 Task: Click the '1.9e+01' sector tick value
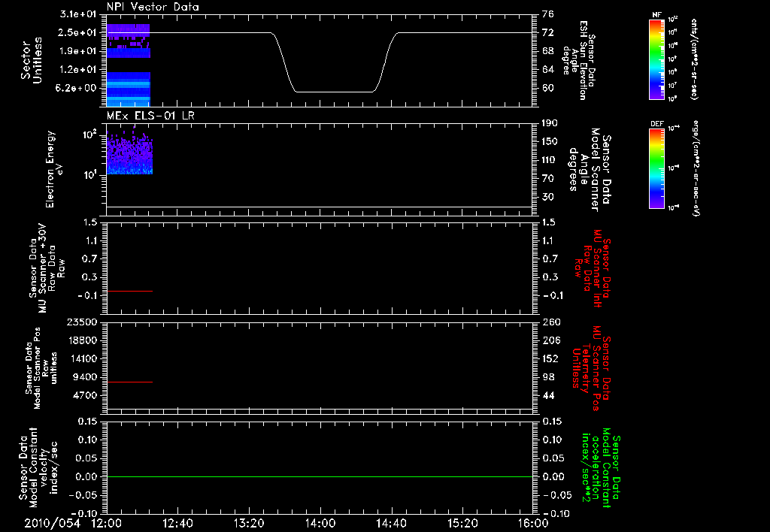click(77, 51)
